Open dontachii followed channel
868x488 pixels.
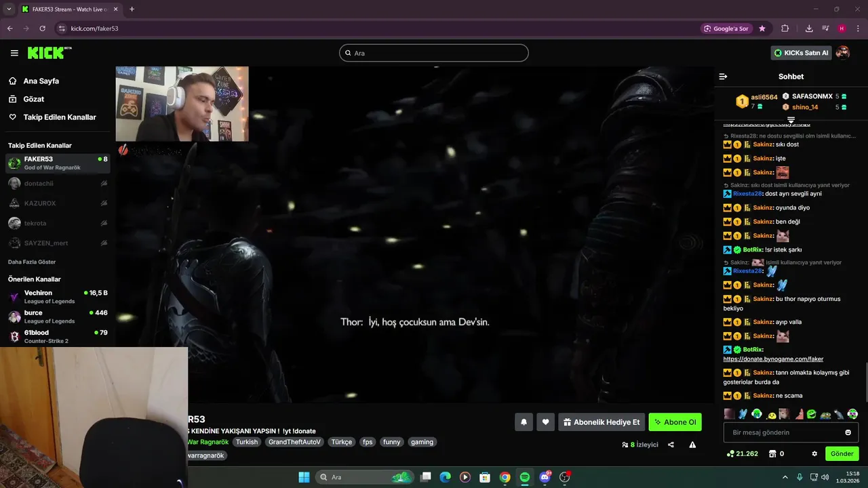pos(57,183)
